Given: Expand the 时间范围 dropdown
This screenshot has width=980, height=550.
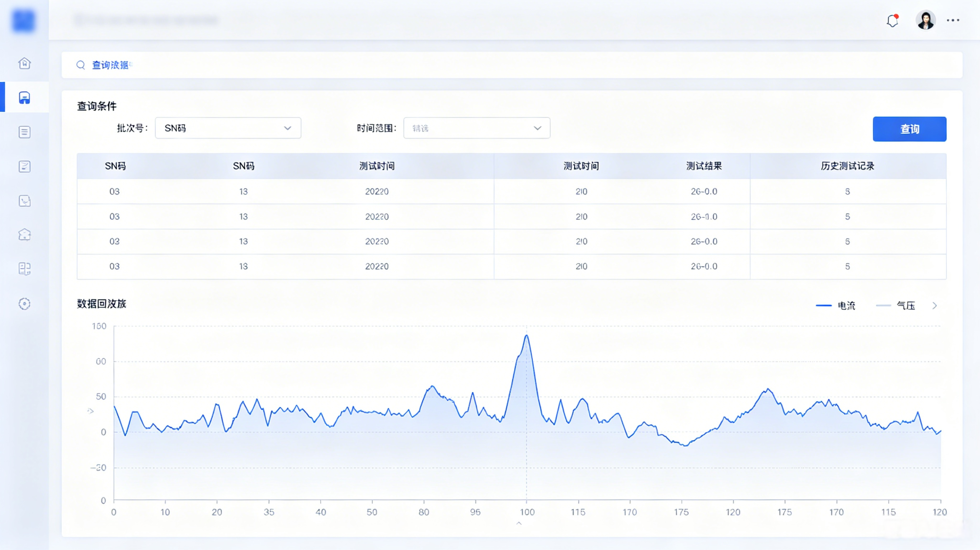Looking at the screenshot, I should [x=477, y=128].
